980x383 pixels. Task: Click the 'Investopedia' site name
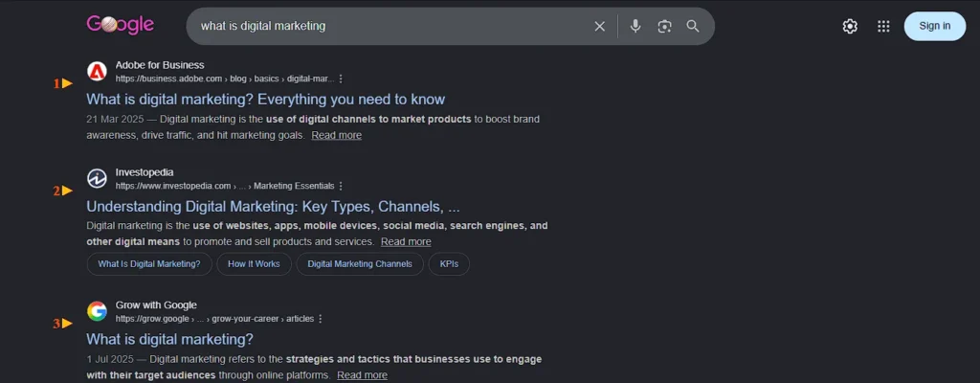point(145,172)
